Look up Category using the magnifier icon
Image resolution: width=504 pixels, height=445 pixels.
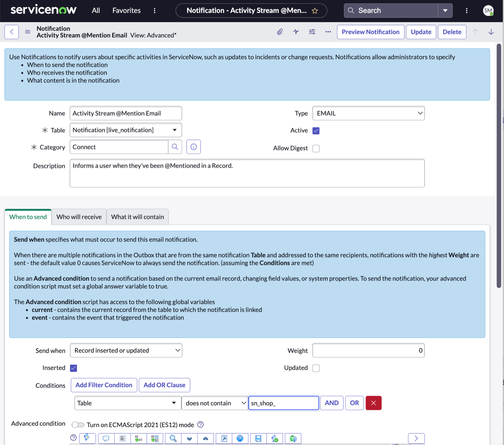click(x=175, y=147)
